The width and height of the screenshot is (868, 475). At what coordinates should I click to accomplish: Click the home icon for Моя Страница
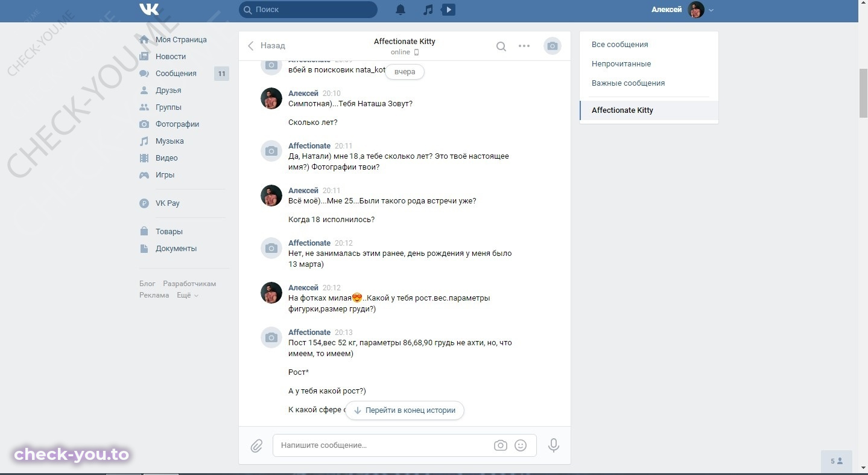tap(144, 40)
